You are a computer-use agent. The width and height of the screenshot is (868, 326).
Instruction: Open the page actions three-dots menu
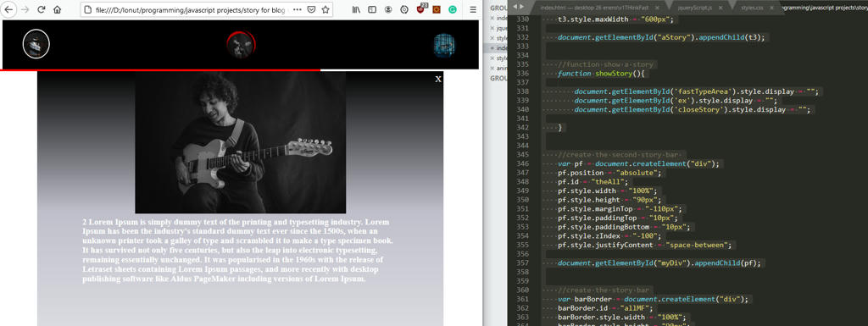click(298, 9)
